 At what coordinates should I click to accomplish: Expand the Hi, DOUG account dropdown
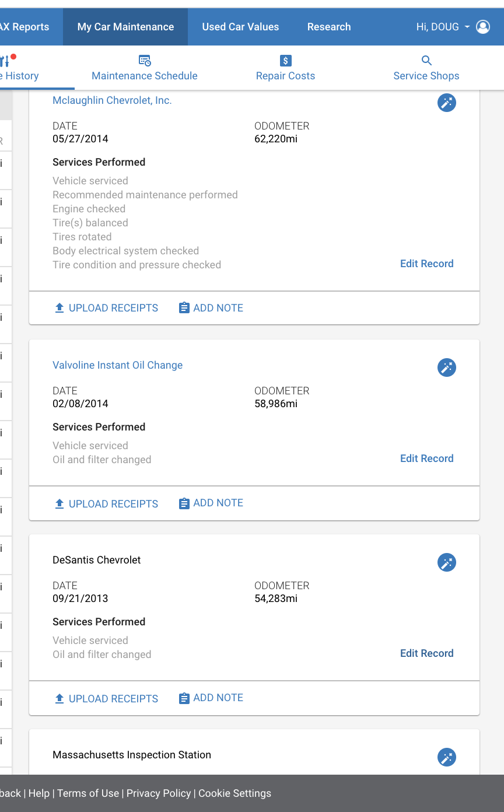443,27
